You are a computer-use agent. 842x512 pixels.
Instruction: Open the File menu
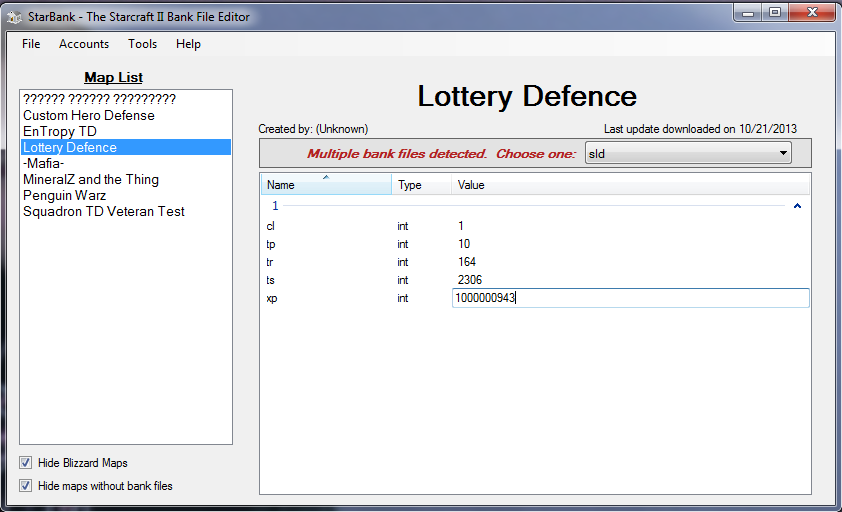tap(31, 44)
